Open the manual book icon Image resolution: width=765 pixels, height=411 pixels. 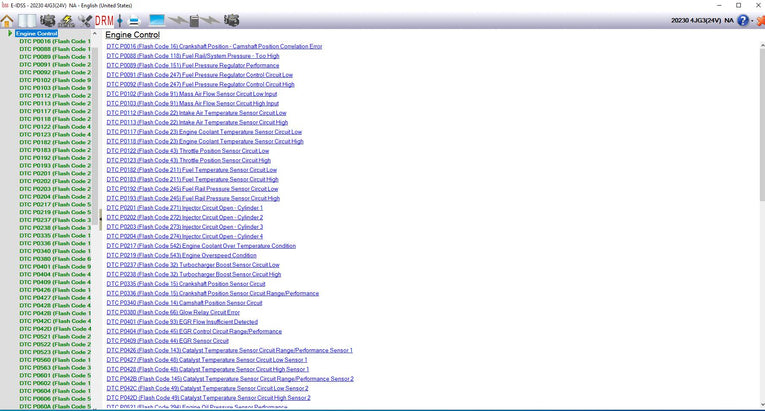coord(28,20)
